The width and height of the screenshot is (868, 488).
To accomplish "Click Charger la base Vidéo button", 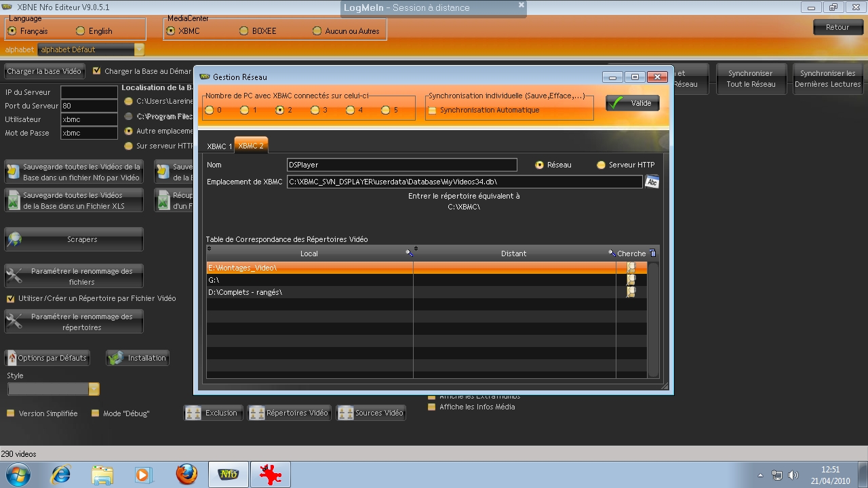I will tap(44, 71).
